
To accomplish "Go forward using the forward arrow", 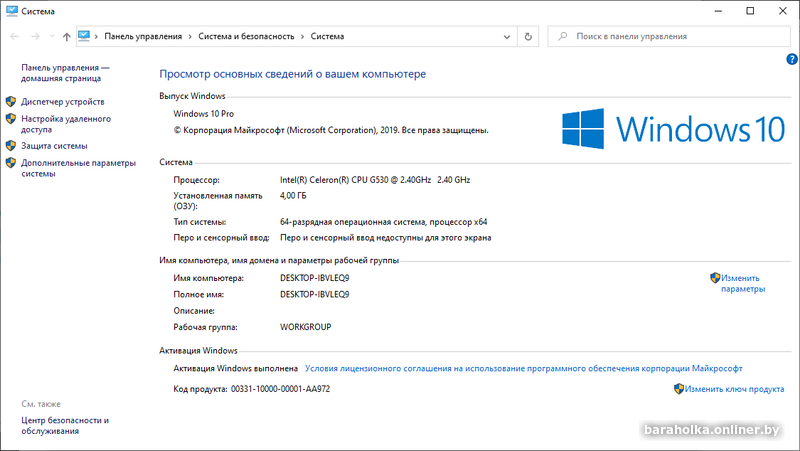I will tap(35, 36).
